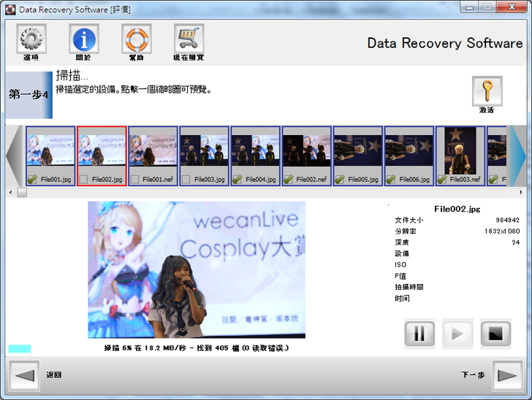
Task: Open the Help lifebuoy icon (幫助)
Action: click(137, 39)
